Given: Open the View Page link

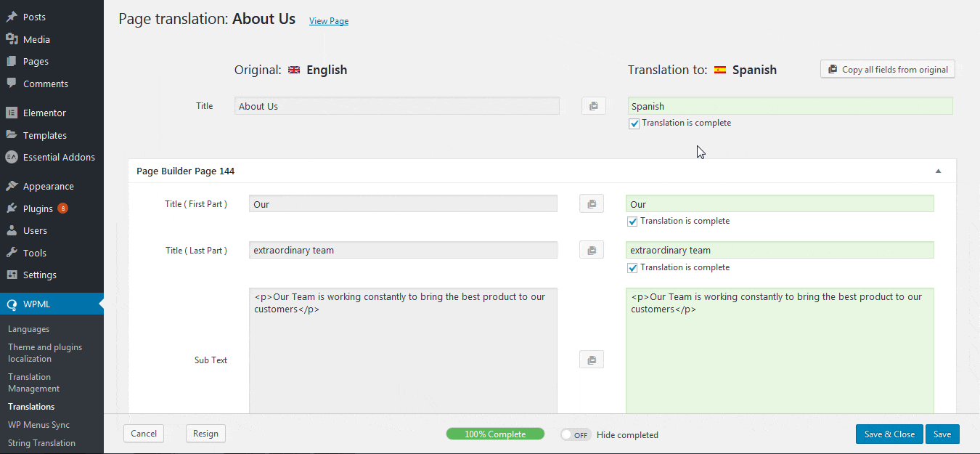Looking at the screenshot, I should (x=329, y=21).
